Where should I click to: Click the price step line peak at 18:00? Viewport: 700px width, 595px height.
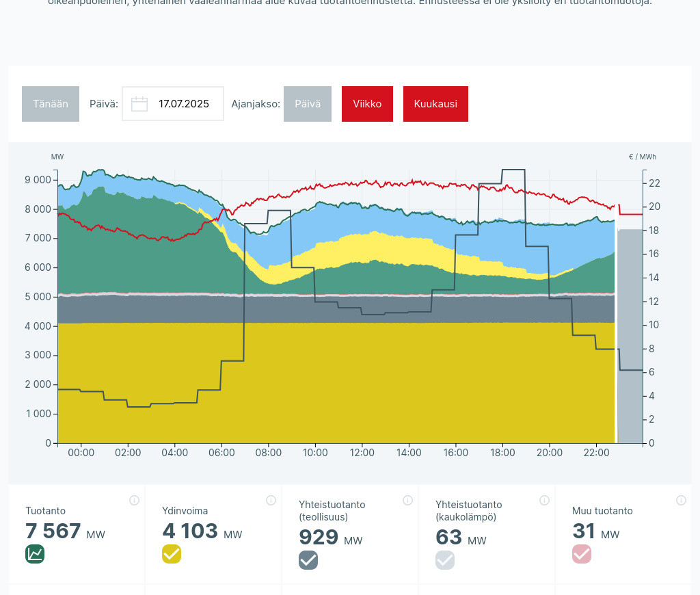(x=513, y=170)
